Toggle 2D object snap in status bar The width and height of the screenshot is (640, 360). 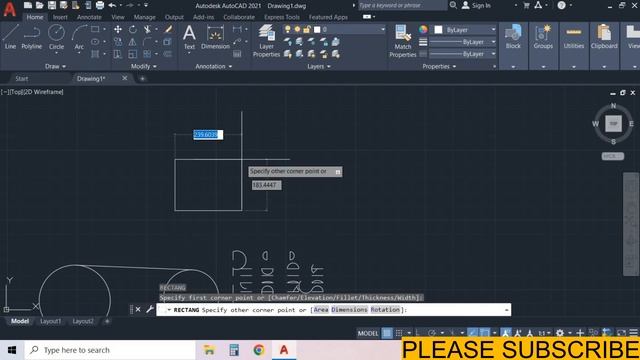point(484,333)
